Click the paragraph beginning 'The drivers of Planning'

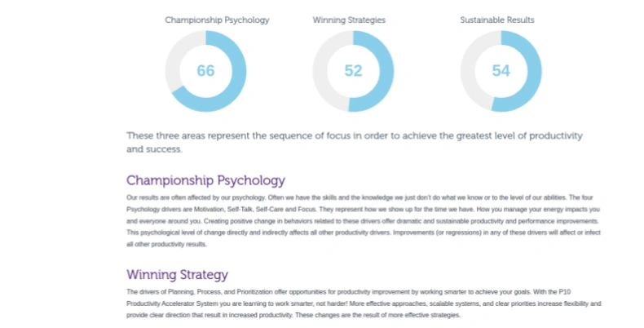[364, 304]
